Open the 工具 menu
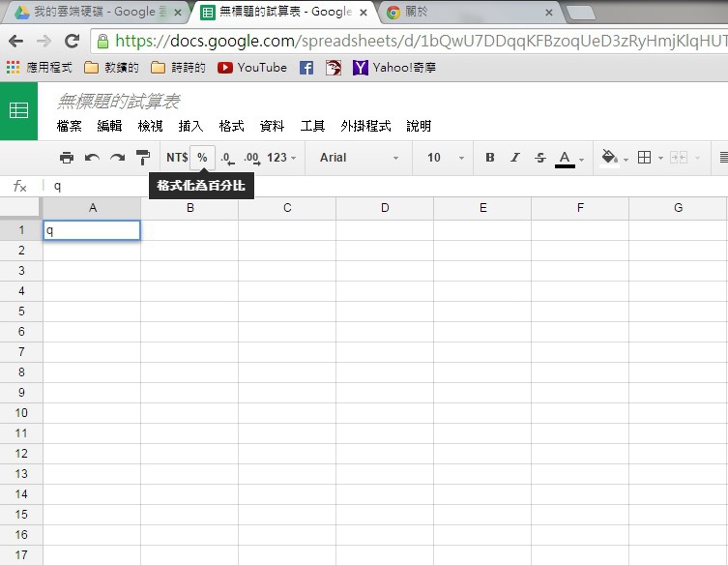The image size is (728, 565). coord(312,126)
